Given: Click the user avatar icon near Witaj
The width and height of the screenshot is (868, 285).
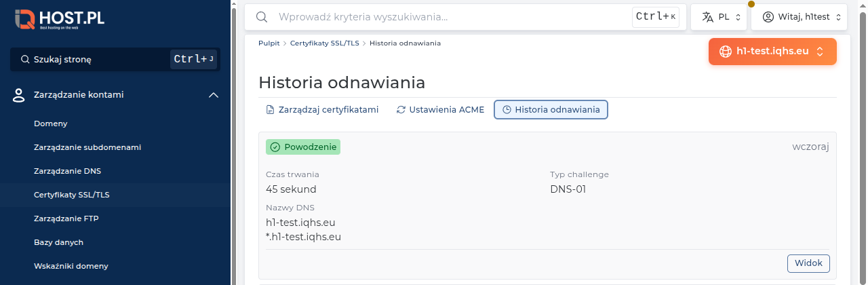Looking at the screenshot, I should pos(768,17).
